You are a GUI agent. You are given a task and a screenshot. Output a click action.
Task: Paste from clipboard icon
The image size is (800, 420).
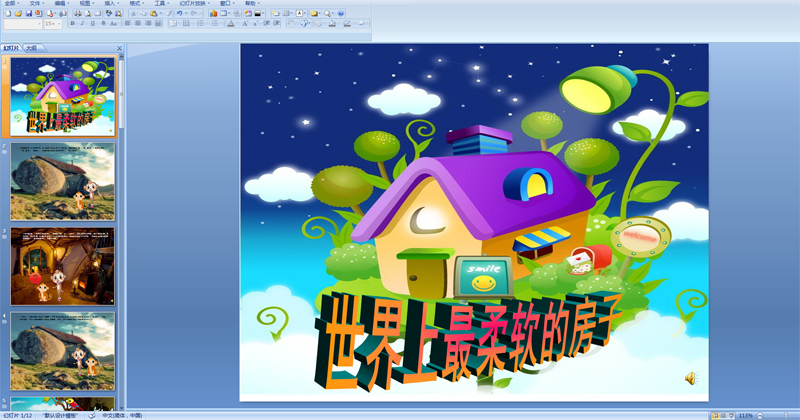(154, 14)
